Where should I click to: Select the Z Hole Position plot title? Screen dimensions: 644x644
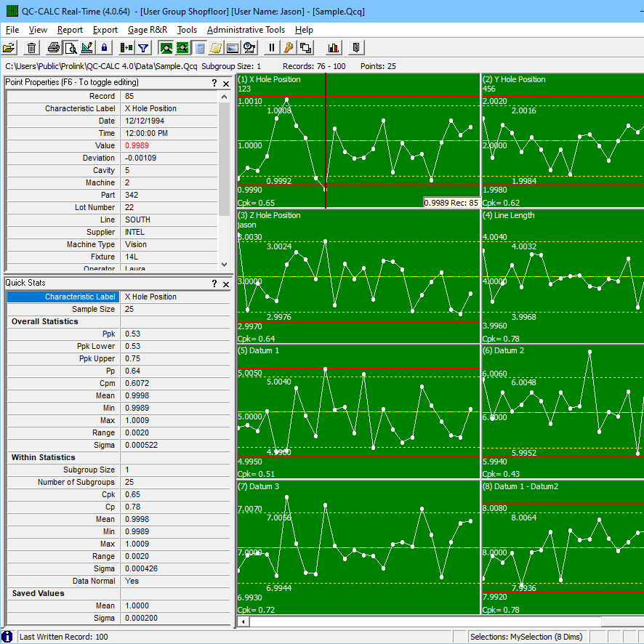coord(269,215)
